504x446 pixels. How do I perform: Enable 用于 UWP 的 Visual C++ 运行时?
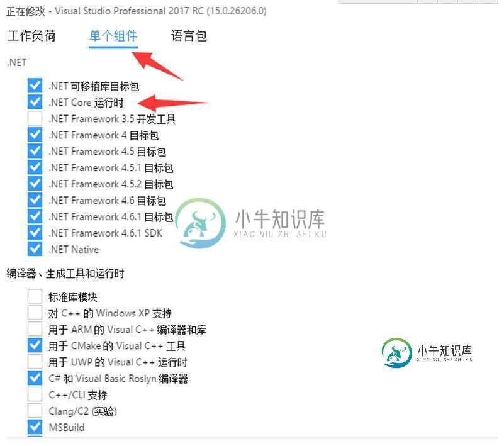35,362
